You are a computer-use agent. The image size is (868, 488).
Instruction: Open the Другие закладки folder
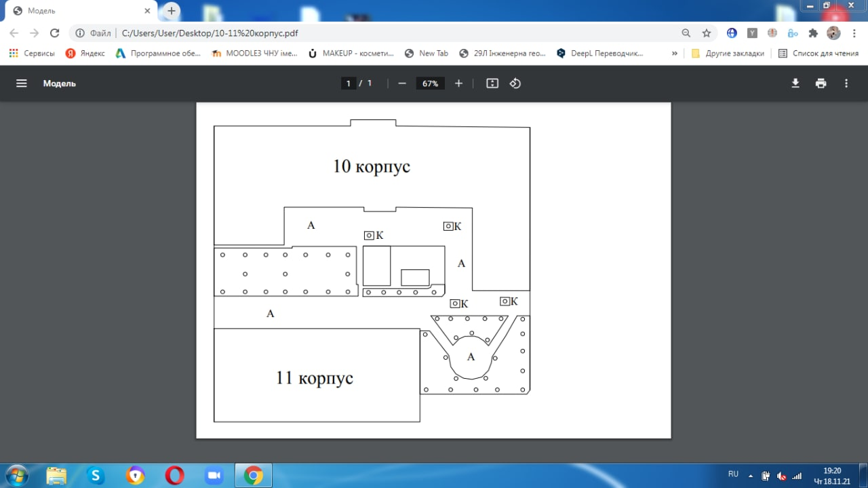(x=728, y=53)
